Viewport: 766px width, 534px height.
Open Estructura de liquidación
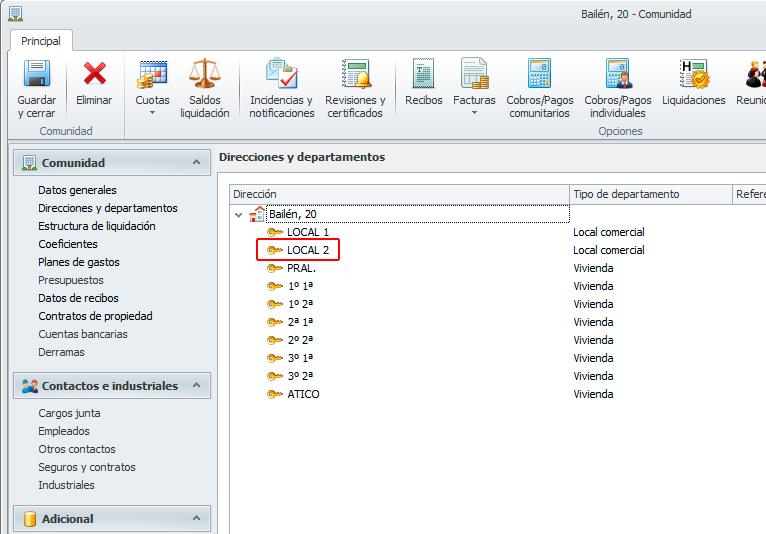tap(97, 226)
